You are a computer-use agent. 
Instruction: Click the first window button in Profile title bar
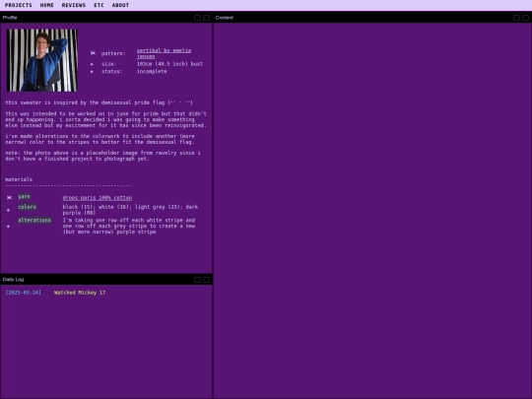click(197, 18)
